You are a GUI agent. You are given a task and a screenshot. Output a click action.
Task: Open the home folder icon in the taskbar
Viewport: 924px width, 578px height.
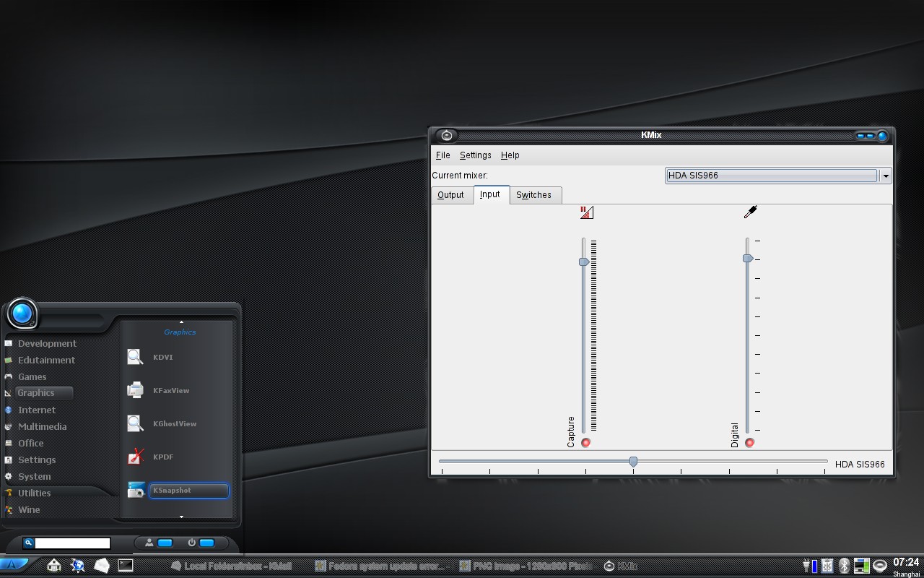[x=54, y=565]
